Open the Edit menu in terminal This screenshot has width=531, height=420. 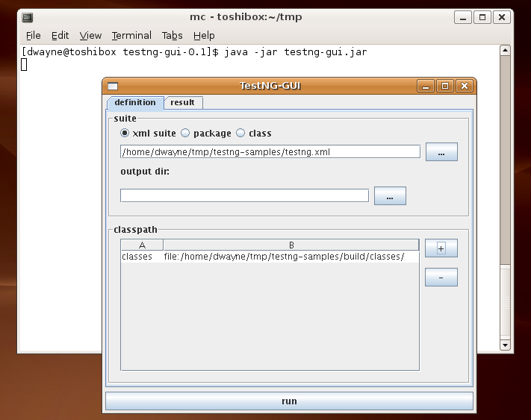click(x=60, y=36)
